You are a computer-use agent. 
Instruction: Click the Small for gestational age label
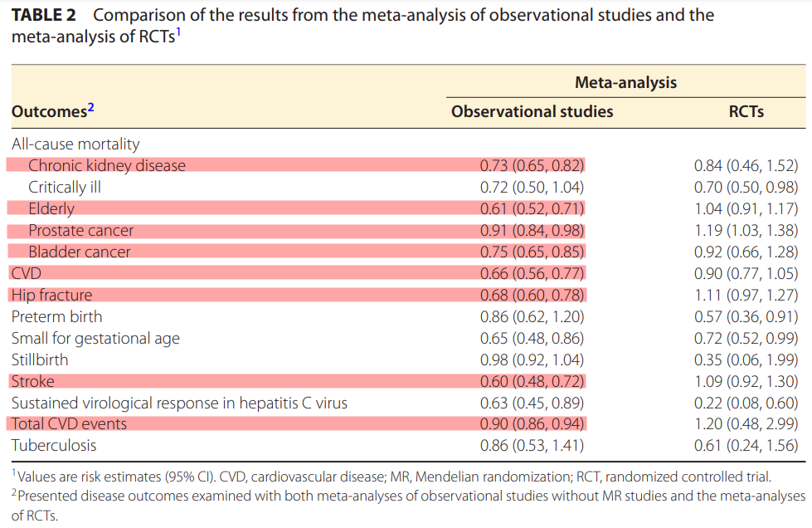95,338
